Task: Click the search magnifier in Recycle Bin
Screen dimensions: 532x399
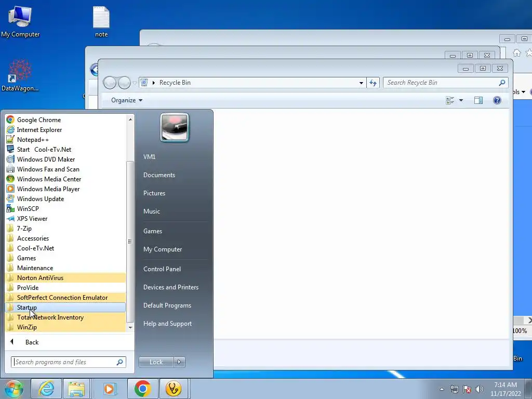Action: [502, 83]
